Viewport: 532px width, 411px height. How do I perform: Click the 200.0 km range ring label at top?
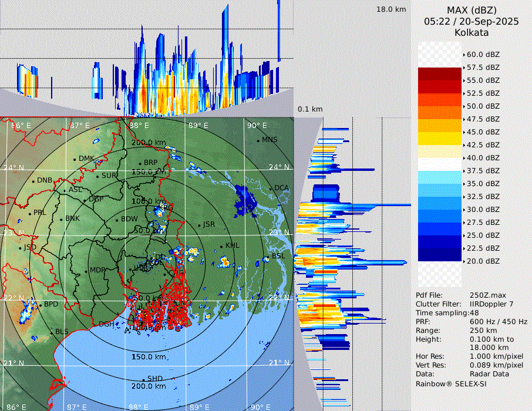click(148, 143)
